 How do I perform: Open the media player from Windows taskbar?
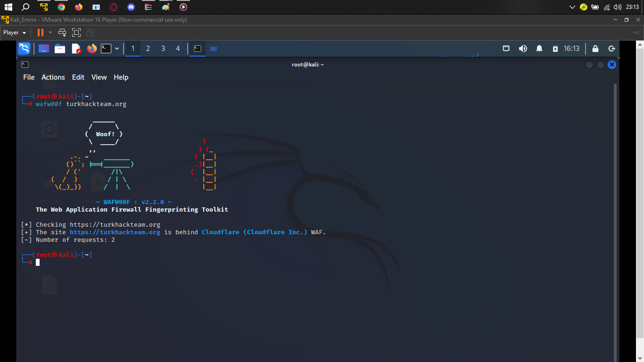pos(183,7)
